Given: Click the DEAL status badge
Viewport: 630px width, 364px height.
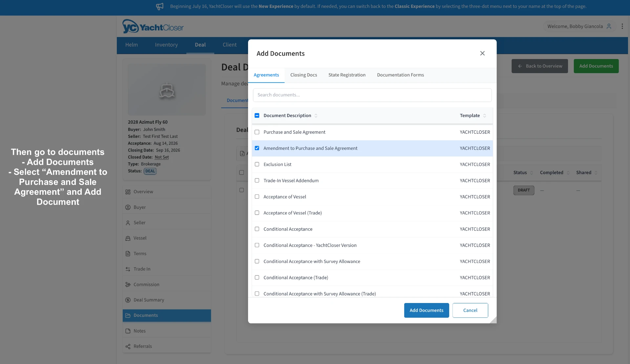Looking at the screenshot, I should 150,171.
